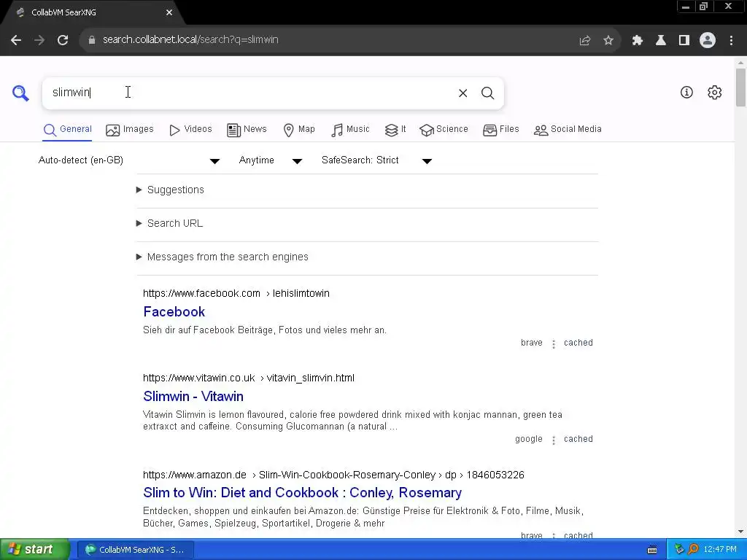The image size is (747, 560).
Task: Clear the search query with the X
Action: point(462,93)
